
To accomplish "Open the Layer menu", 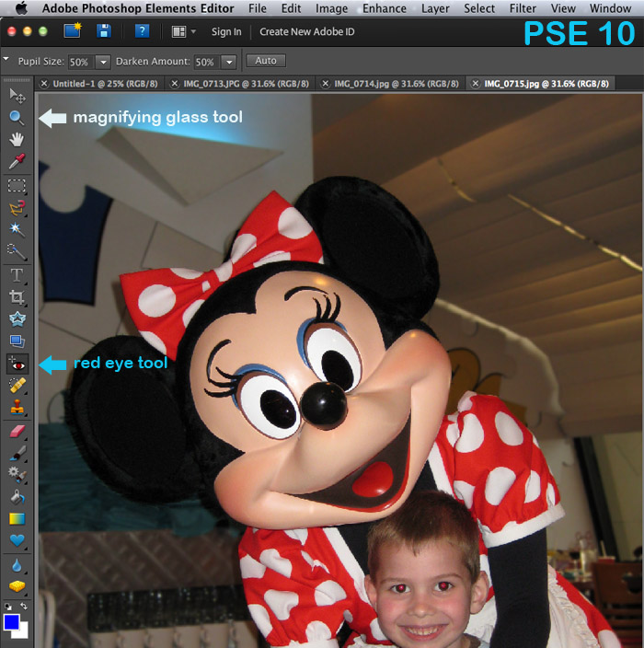I will point(435,8).
